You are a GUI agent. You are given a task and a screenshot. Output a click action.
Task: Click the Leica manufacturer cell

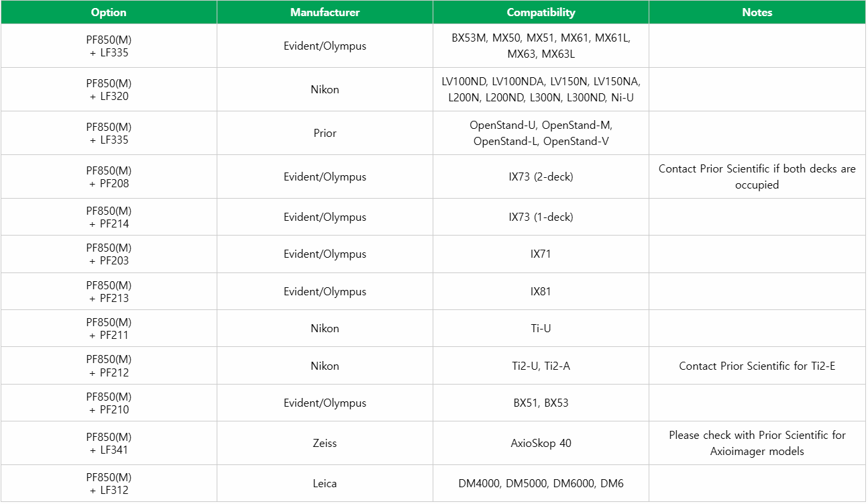325,483
